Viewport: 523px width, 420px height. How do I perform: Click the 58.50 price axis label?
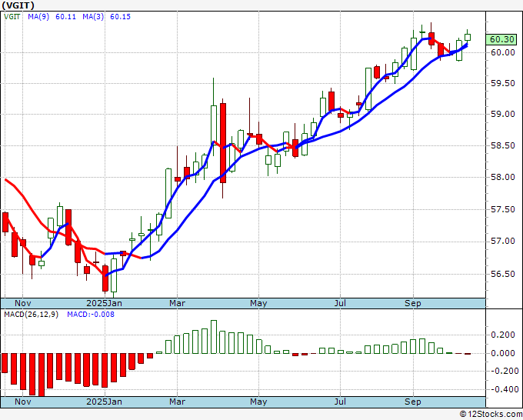tap(503, 146)
